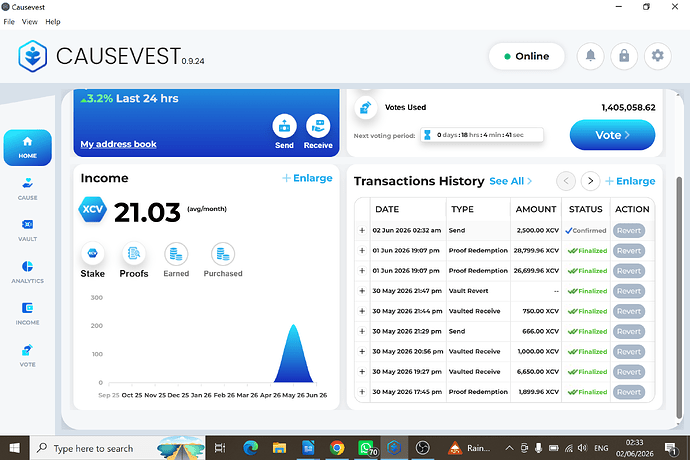Expand the 1,899.96 XCV Proof Redemption row
690x460 pixels.
point(362,392)
